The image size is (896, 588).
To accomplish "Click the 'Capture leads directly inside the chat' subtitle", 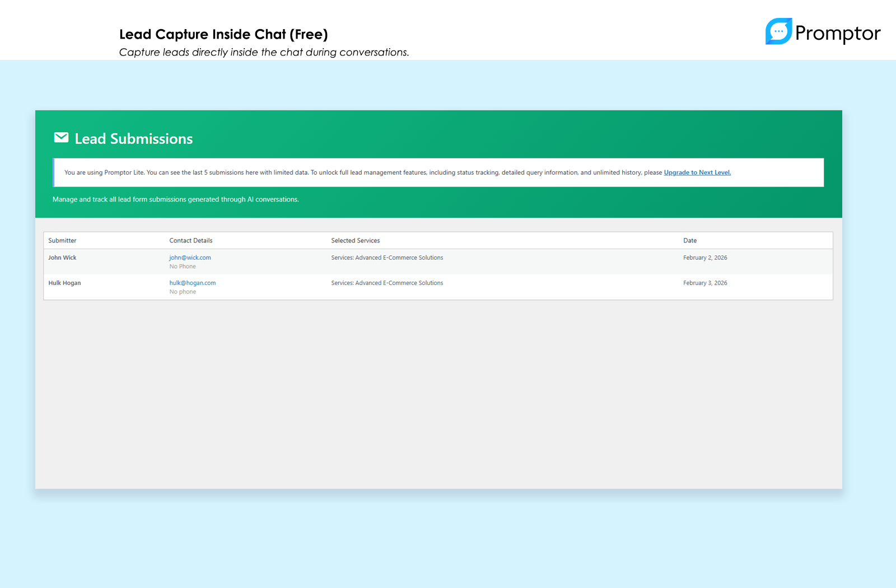I will pos(264,52).
